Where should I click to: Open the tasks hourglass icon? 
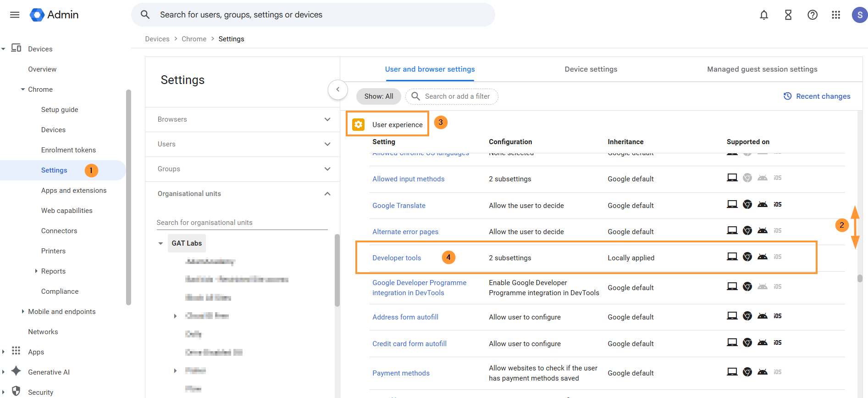pos(788,15)
